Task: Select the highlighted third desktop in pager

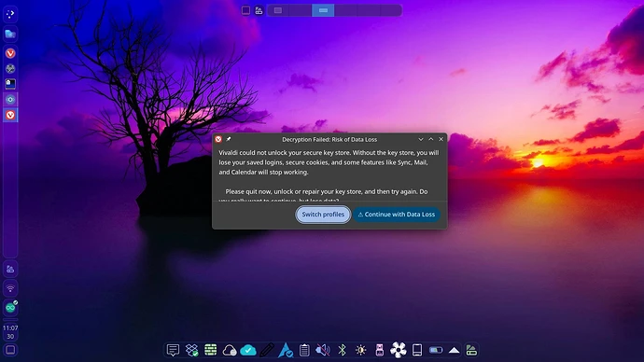Action: pos(323,10)
